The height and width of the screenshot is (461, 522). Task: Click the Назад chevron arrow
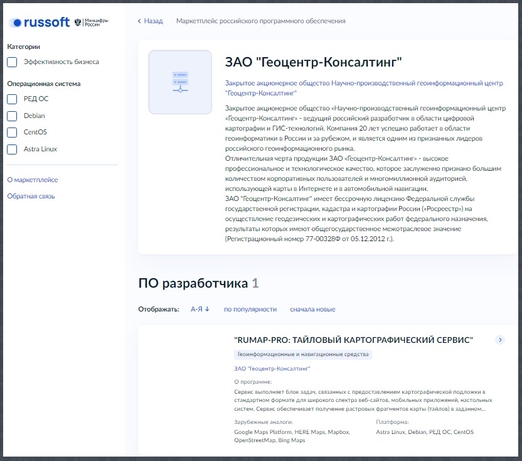point(139,21)
